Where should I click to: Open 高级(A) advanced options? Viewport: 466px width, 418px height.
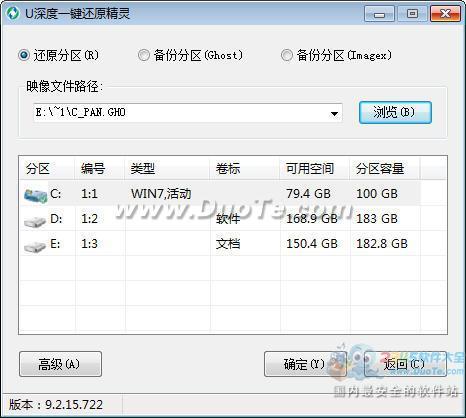click(60, 364)
